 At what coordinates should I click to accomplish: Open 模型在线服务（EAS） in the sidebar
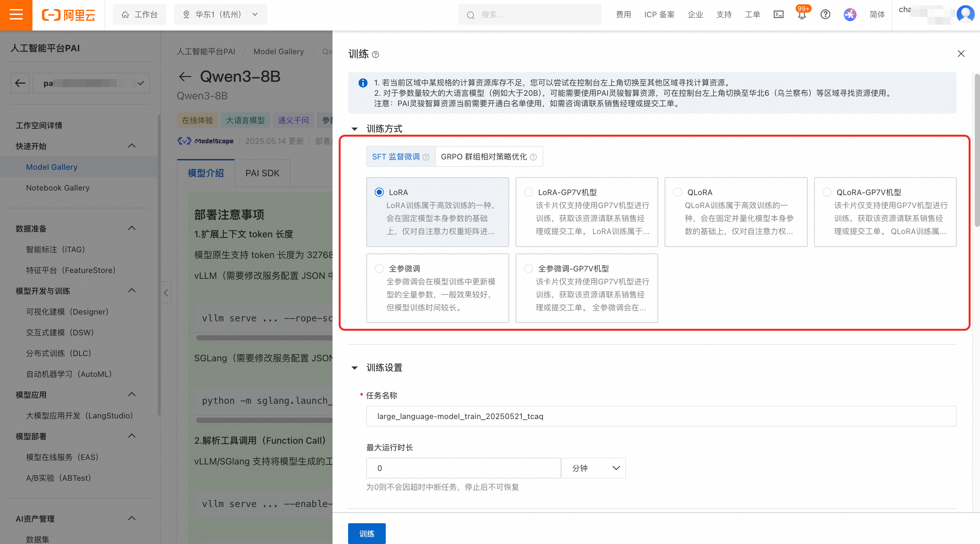click(62, 457)
